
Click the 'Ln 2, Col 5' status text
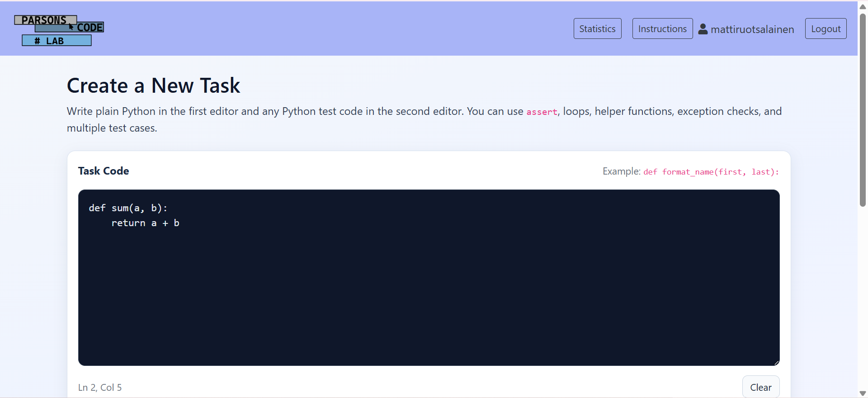pyautogui.click(x=100, y=388)
